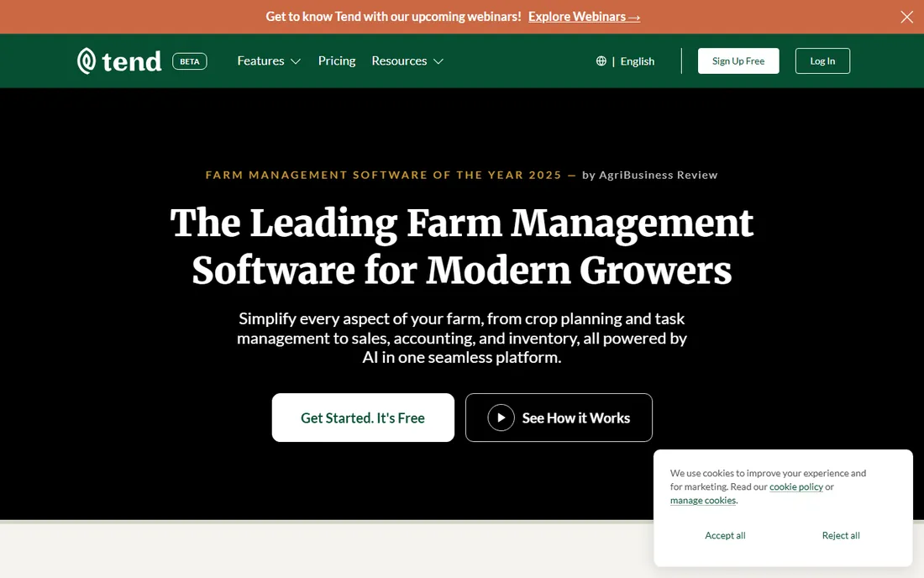Open the English language selector
Viewport: 924px width, 578px height.
coord(637,61)
